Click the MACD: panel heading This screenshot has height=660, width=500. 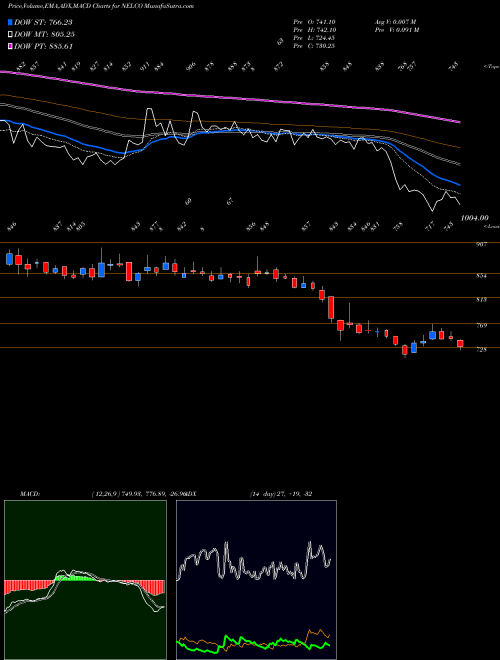tap(30, 494)
